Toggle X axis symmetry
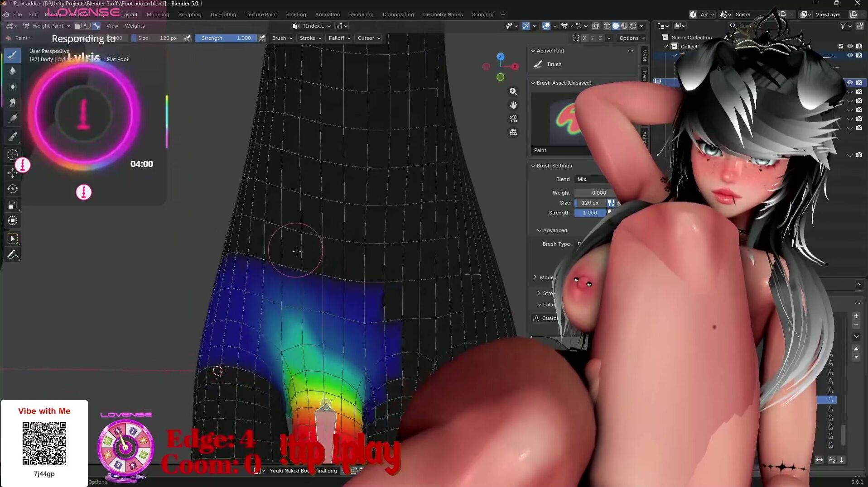 click(x=585, y=38)
